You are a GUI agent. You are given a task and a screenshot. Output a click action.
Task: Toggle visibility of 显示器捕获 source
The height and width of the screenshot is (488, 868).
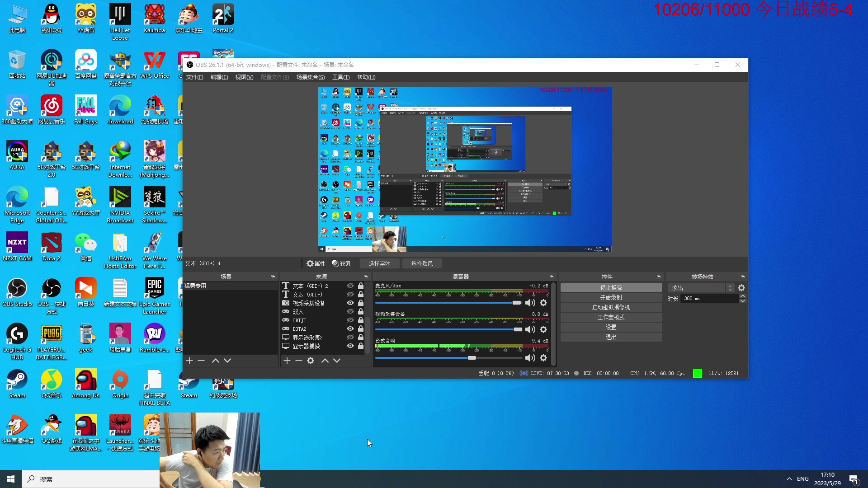coord(350,346)
